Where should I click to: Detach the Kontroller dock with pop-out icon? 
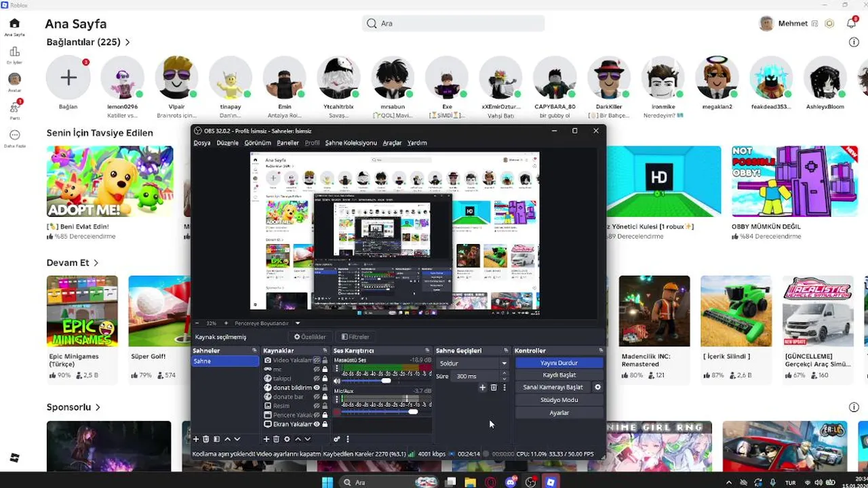(x=601, y=350)
